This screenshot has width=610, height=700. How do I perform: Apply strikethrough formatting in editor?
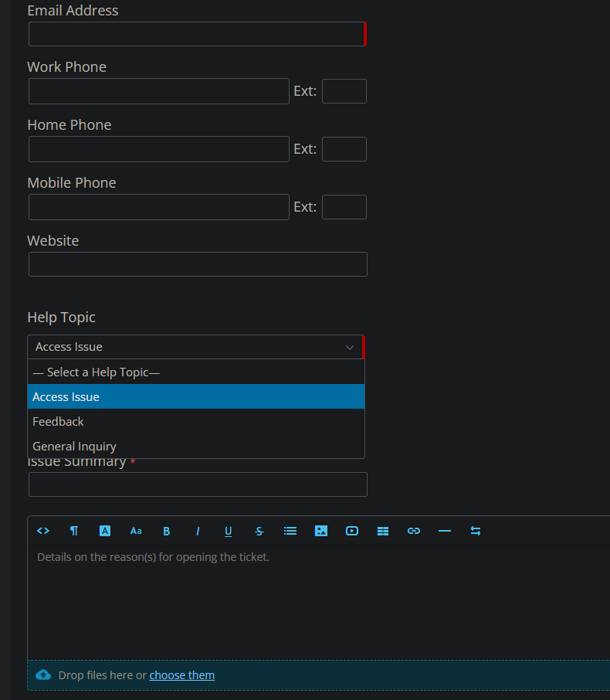click(x=259, y=531)
